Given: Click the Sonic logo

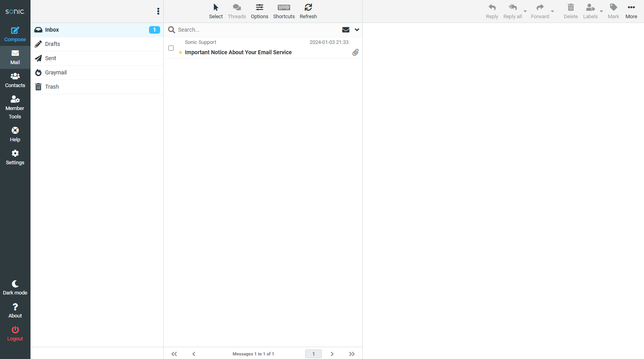Looking at the screenshot, I should [15, 11].
